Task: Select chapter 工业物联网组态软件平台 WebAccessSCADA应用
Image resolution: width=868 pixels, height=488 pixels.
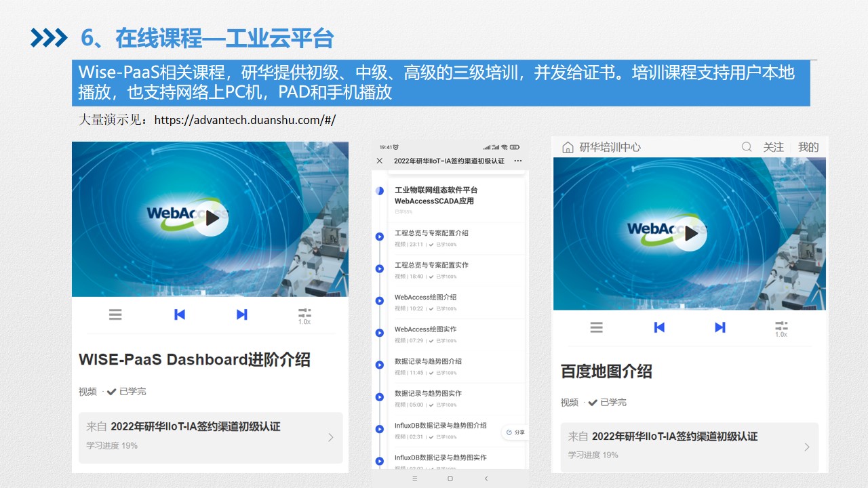Action: 436,196
